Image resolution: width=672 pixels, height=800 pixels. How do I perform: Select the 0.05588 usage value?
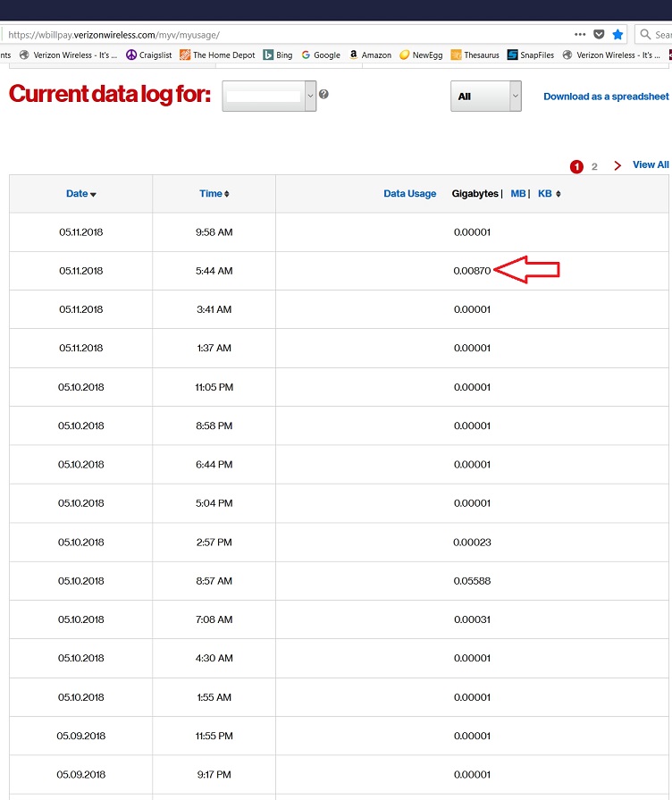coord(472,581)
